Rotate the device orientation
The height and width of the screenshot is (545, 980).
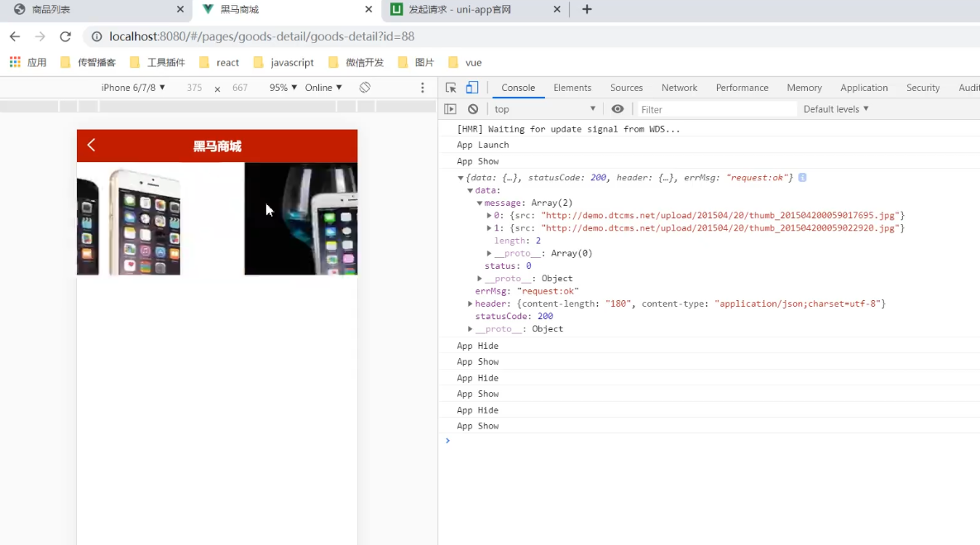coord(365,88)
